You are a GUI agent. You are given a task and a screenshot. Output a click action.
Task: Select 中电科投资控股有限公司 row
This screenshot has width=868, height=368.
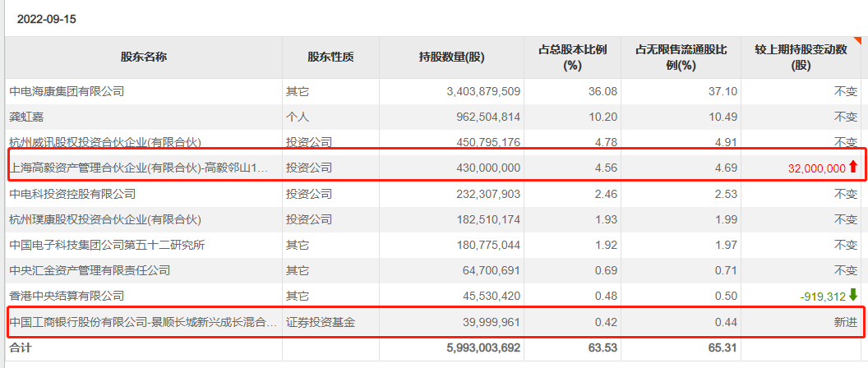pyautogui.click(x=433, y=194)
